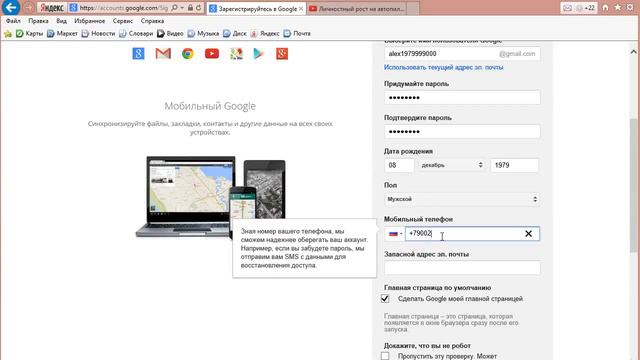Screen dimensions: 640x360
Task: Open a new blank tab
Action: click(413, 9)
